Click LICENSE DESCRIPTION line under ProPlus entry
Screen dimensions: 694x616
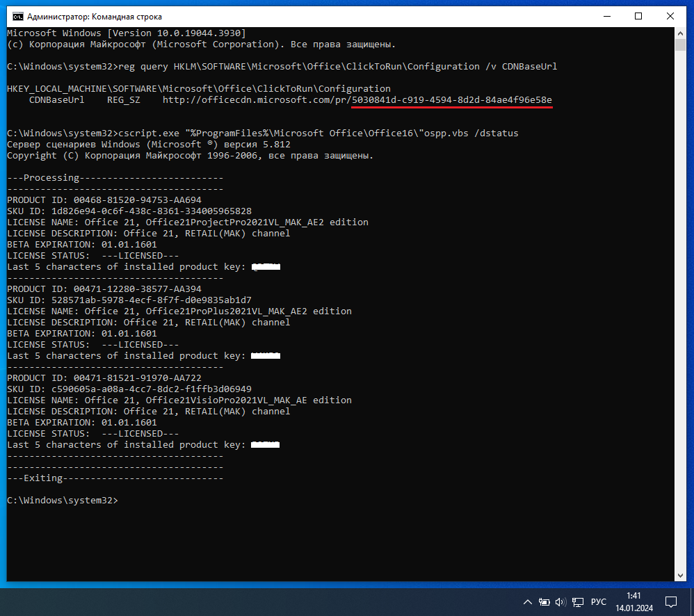pos(149,322)
